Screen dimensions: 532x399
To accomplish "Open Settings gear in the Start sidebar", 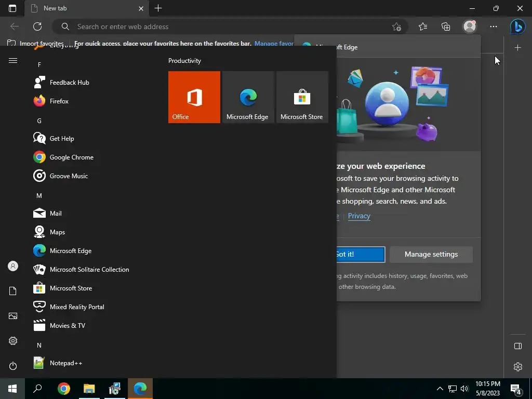I will tap(13, 341).
